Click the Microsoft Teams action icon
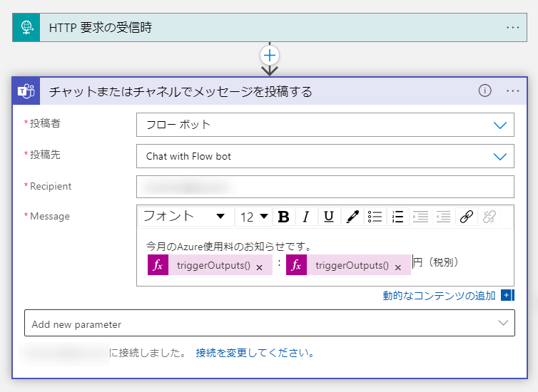538x392 pixels. click(x=26, y=91)
